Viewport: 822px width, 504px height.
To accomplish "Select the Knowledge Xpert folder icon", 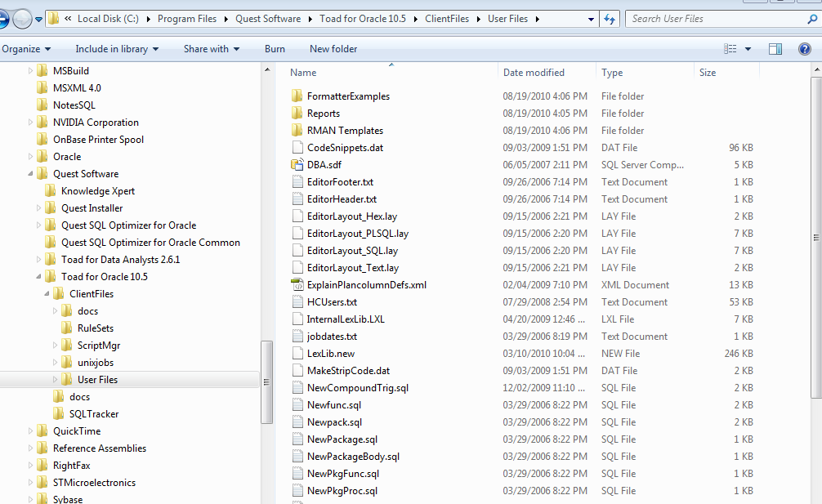I will click(x=51, y=190).
